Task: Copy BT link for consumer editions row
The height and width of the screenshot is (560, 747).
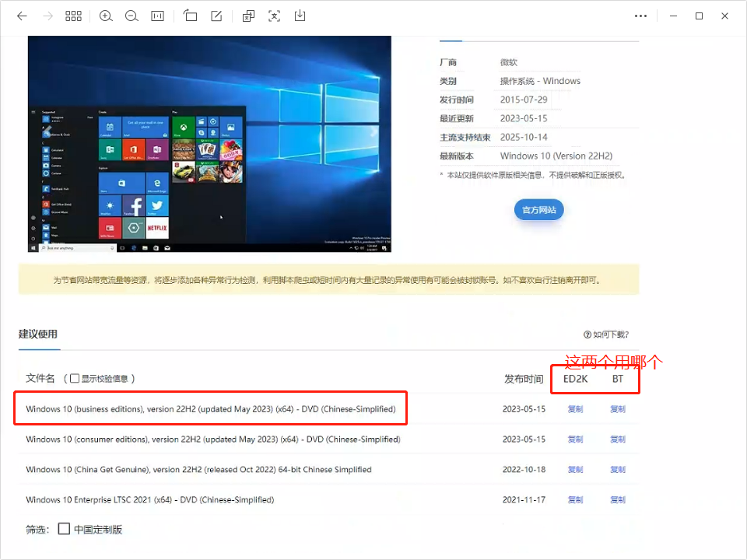Action: tap(618, 439)
